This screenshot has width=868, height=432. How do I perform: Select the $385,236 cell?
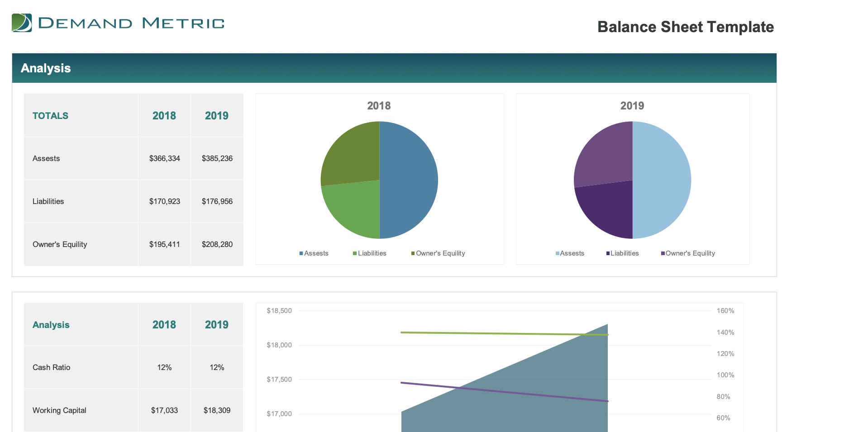coord(217,158)
